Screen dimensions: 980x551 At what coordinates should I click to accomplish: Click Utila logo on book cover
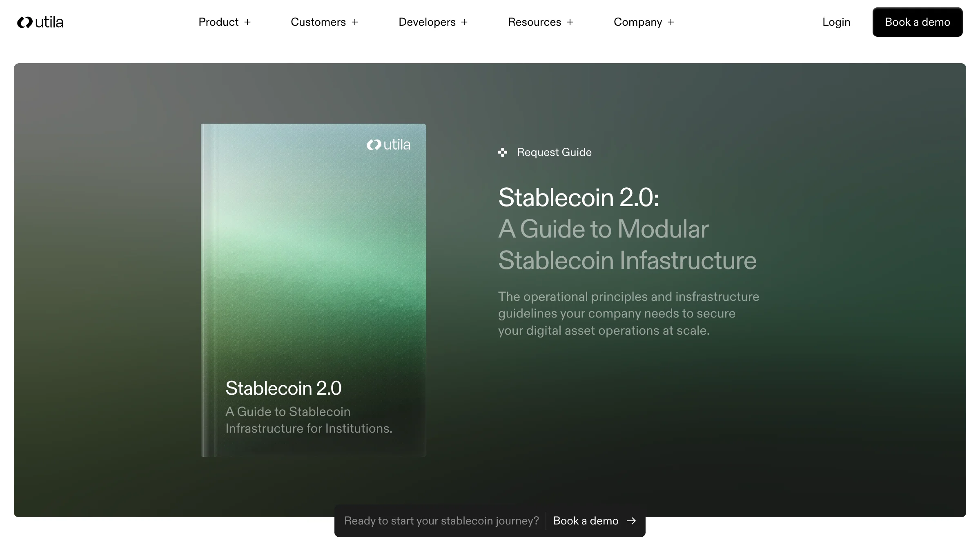(x=388, y=145)
